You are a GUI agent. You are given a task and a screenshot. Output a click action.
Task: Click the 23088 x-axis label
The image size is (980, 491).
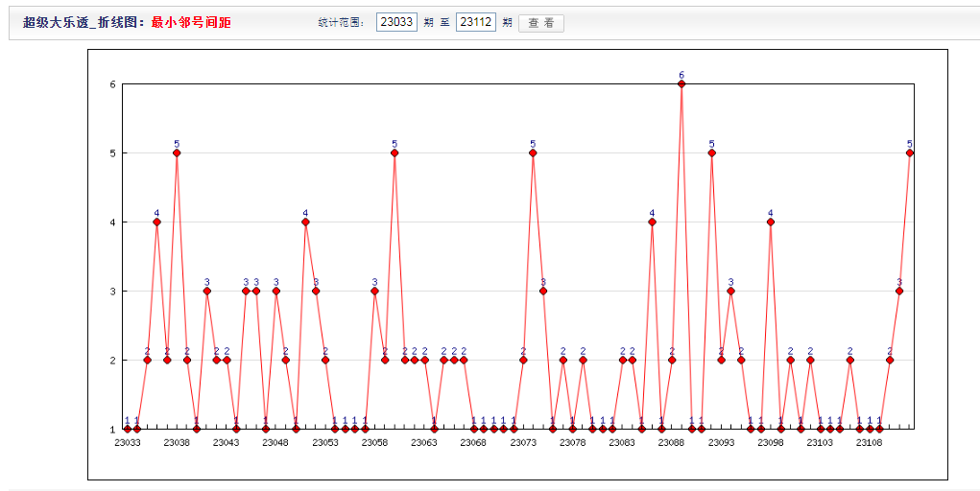(x=671, y=443)
